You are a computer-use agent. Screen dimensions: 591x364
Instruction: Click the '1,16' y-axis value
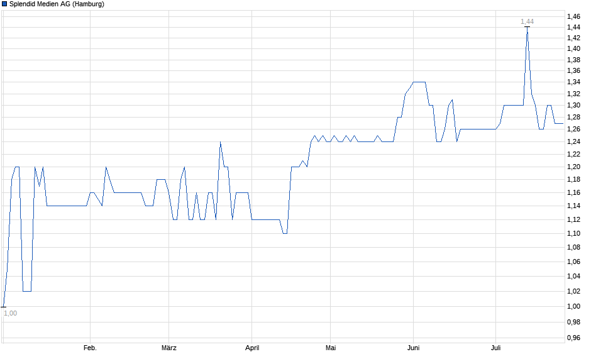click(x=573, y=193)
